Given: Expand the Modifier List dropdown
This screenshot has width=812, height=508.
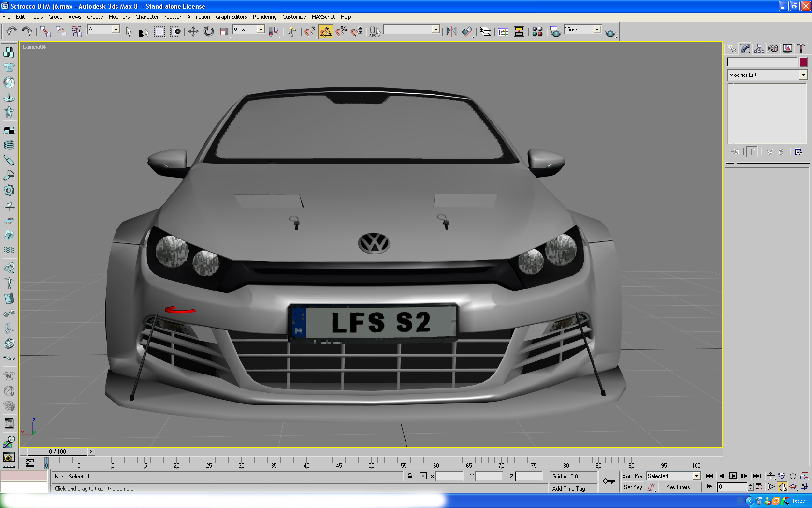Looking at the screenshot, I should [x=768, y=75].
